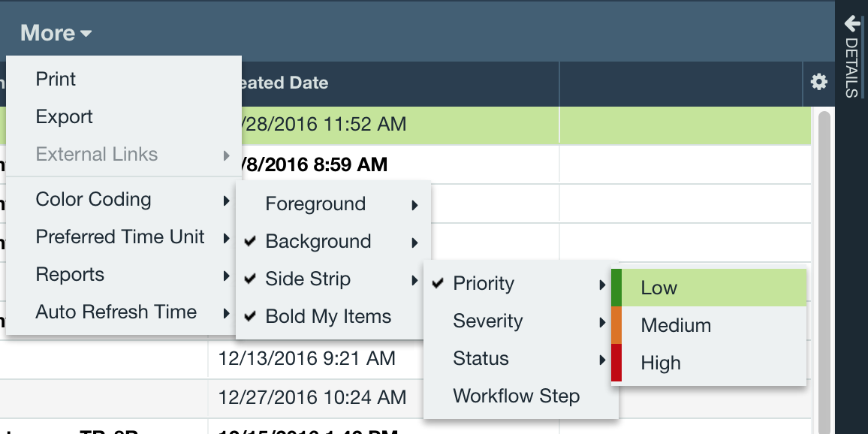868x434 pixels.
Task: Open Auto Refresh Time submenu arrow
Action: [x=227, y=313]
